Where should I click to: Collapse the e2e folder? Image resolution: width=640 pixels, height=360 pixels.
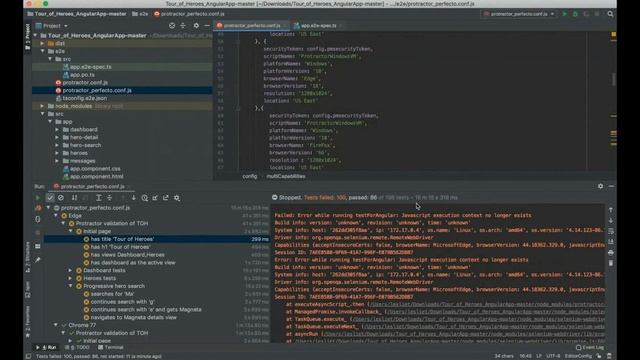42,51
